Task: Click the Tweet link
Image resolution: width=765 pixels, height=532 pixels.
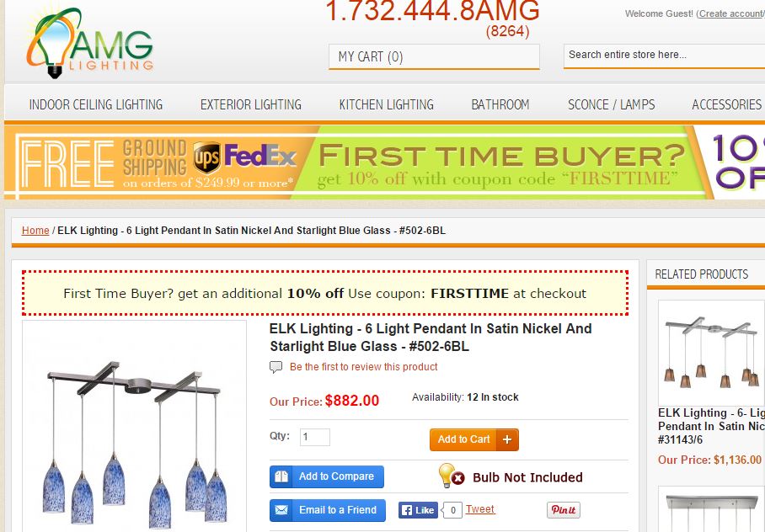Action: [479, 509]
